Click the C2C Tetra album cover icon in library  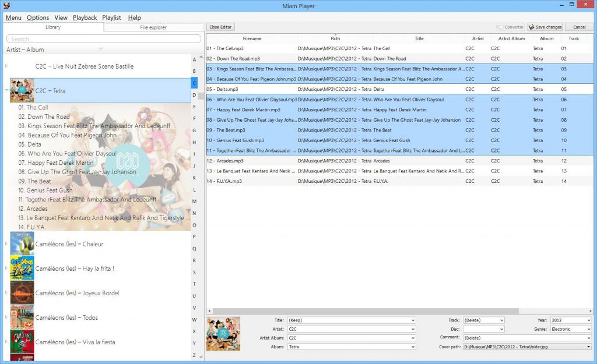22,91
